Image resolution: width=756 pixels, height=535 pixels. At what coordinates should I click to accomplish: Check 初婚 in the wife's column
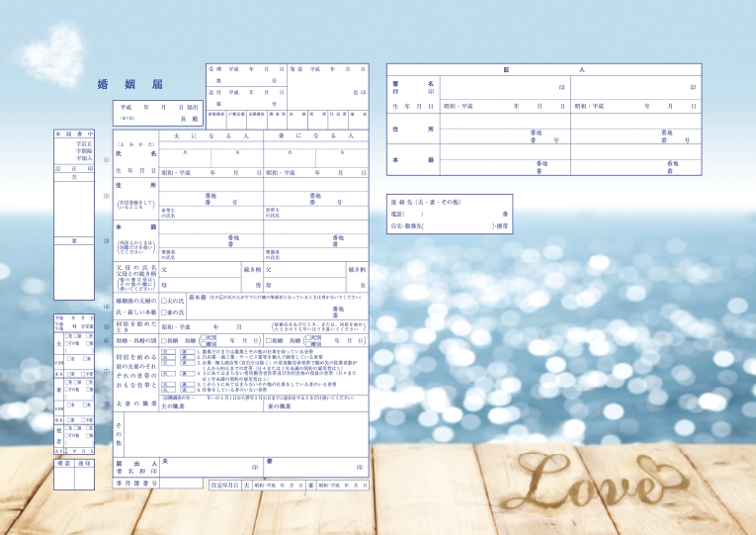(x=269, y=340)
